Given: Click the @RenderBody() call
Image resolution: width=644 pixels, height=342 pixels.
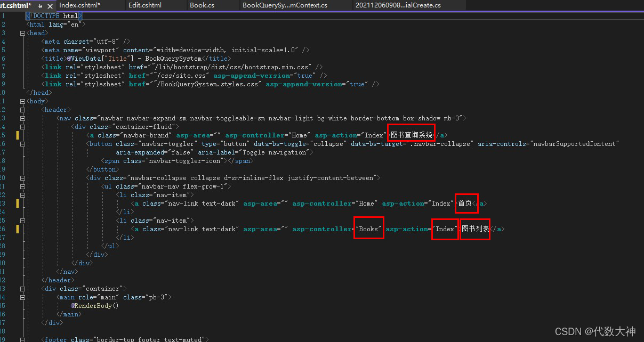Looking at the screenshot, I should 94,306.
